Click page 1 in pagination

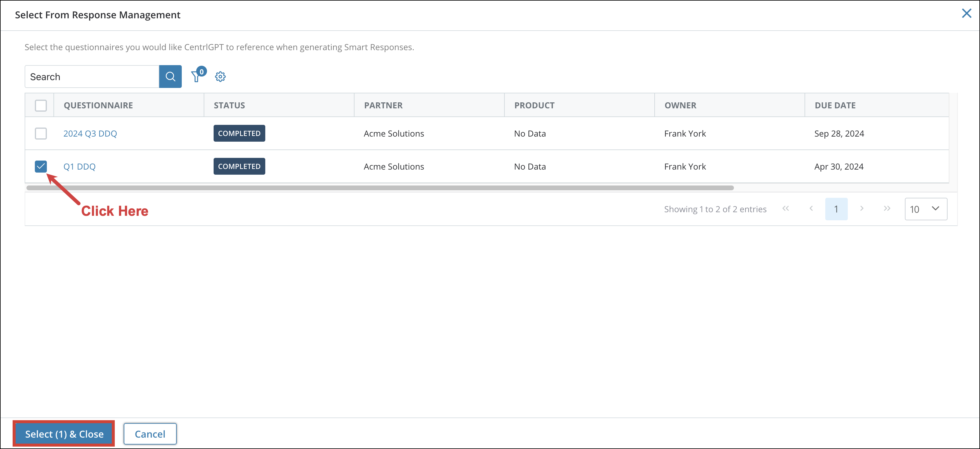(836, 209)
